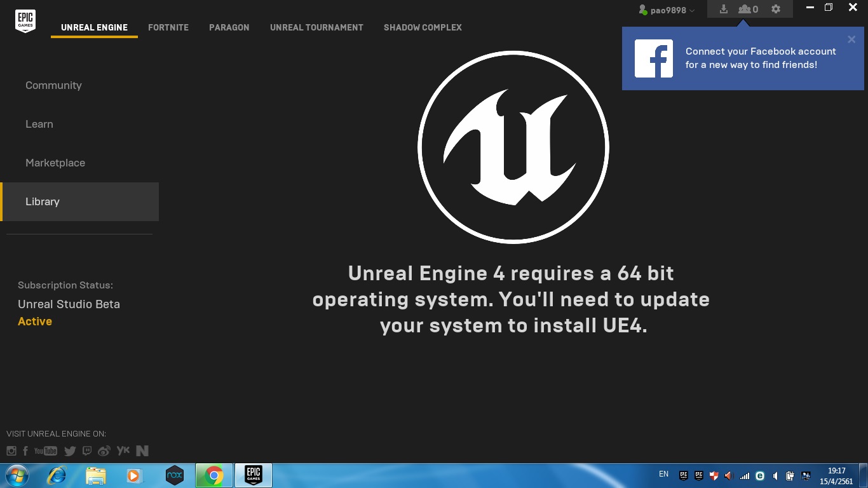Image resolution: width=868 pixels, height=488 pixels.
Task: Visit Unreal Engine on YouTube
Action: coord(46,451)
